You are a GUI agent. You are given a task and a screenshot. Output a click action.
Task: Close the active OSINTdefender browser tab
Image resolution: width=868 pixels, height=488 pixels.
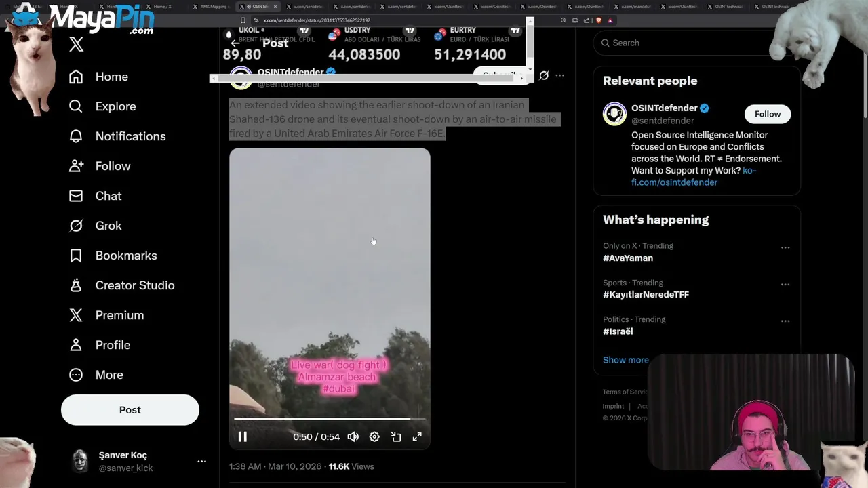click(x=275, y=7)
